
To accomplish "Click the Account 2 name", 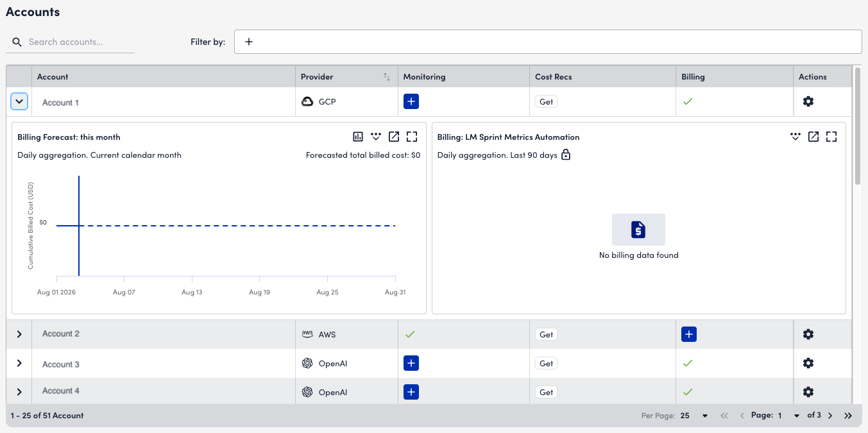I will coord(61,334).
